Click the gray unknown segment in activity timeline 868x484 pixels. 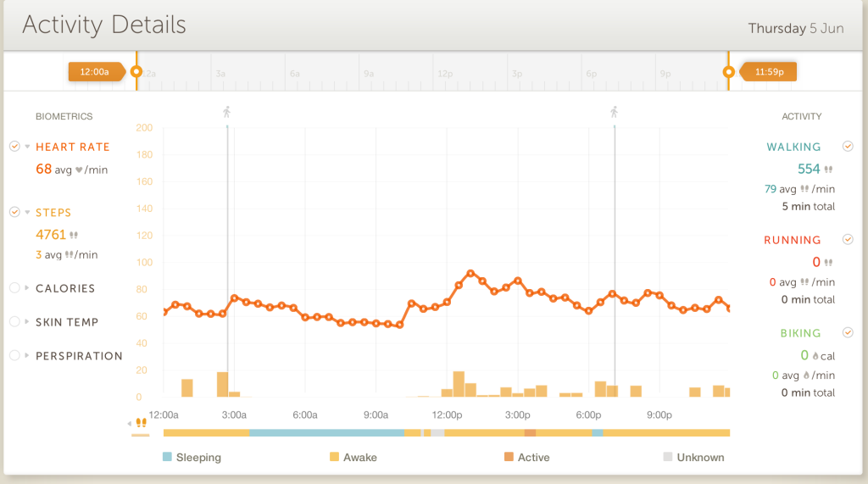point(437,432)
